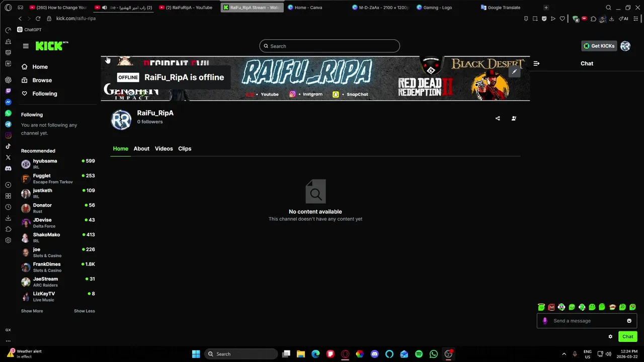Viewport: 644px width, 362px height.
Task: Select the channel Home tab
Action: 120,149
